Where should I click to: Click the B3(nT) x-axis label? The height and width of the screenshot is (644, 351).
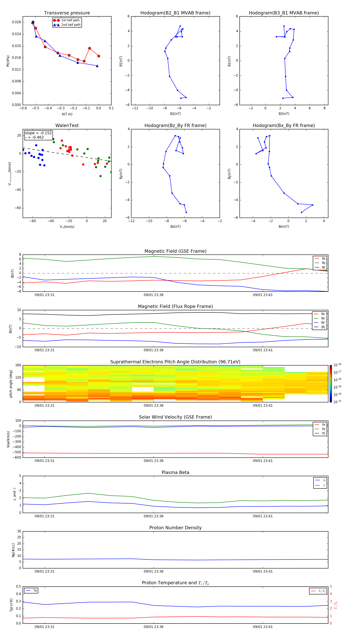[284, 114]
